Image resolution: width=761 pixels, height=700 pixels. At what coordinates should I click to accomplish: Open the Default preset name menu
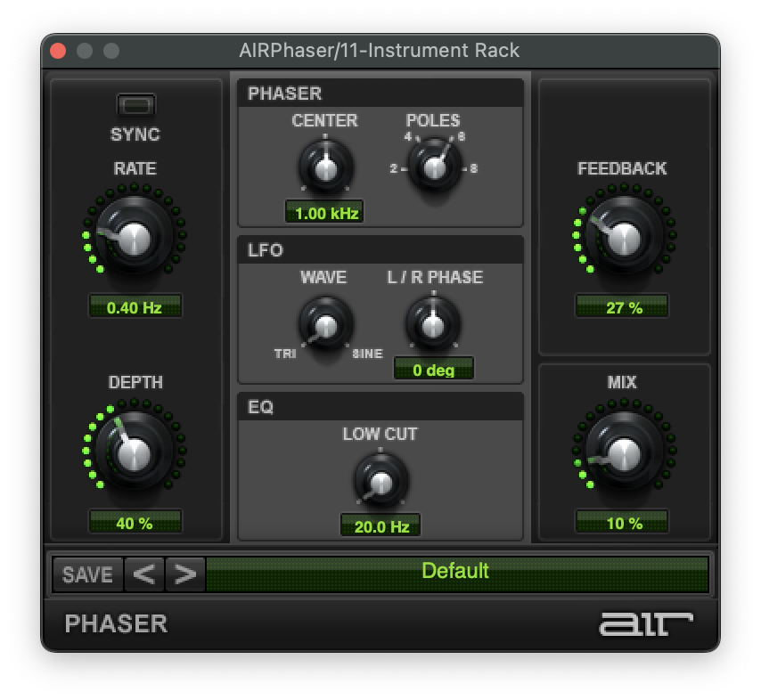456,573
